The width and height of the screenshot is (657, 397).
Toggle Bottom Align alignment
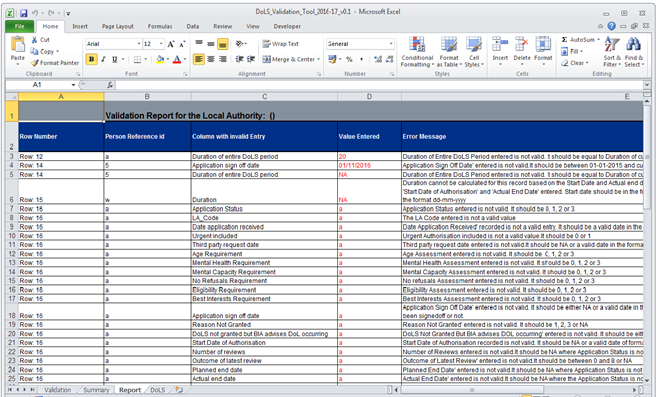pos(222,44)
